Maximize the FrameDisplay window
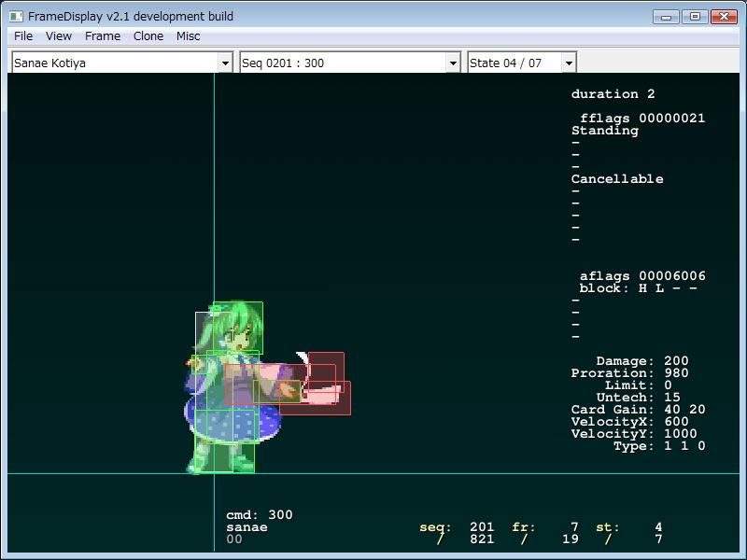Viewport: 747px width, 560px height. (694, 16)
